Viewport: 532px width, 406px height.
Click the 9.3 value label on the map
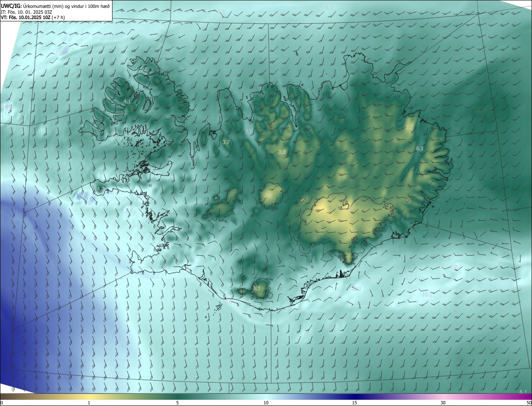click(x=329, y=8)
